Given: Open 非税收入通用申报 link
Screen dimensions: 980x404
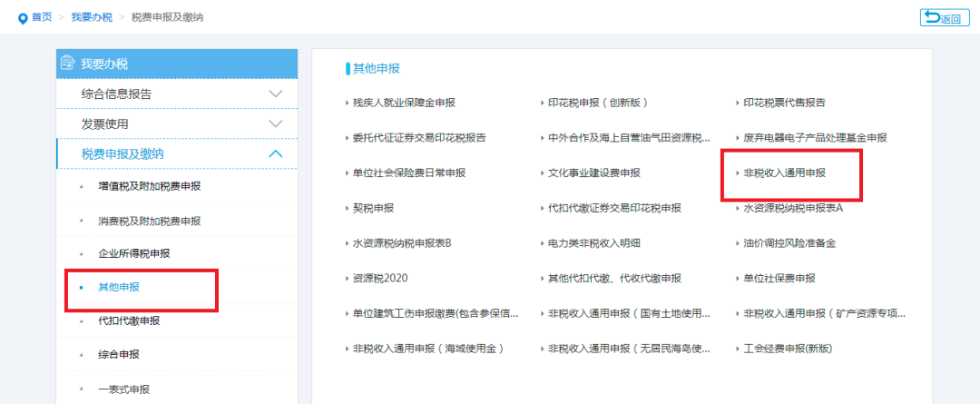Looking at the screenshot, I should [784, 172].
